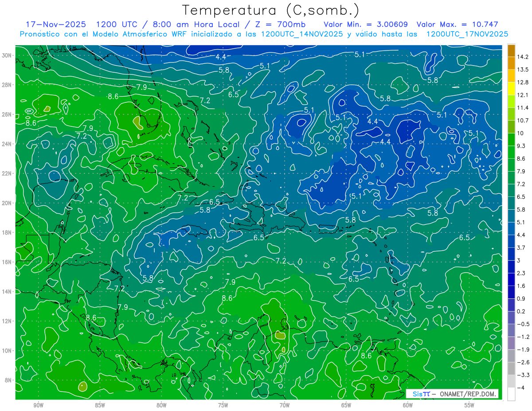The image size is (532, 411).
Task: Click the 'SisTT - ONAMET/REP.DOM.' logo box
Action: [x=452, y=394]
